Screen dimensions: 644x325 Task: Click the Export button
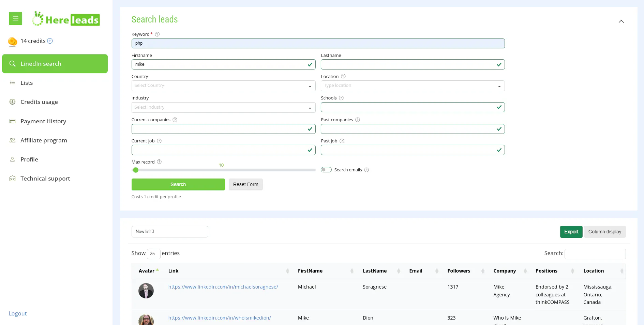[x=571, y=232]
